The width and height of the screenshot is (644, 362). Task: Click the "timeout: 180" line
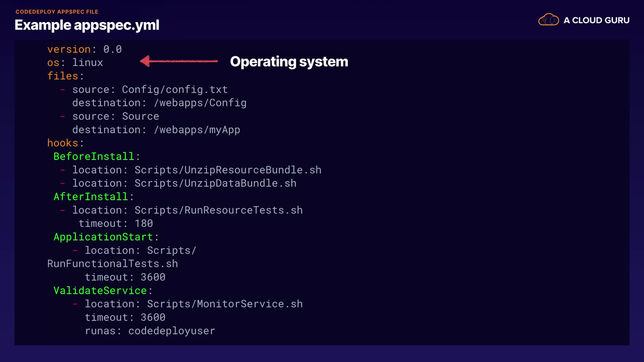click(x=115, y=224)
